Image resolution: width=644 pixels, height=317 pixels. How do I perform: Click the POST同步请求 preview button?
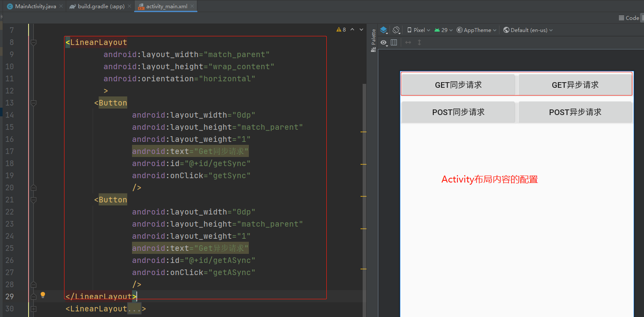pos(458,112)
